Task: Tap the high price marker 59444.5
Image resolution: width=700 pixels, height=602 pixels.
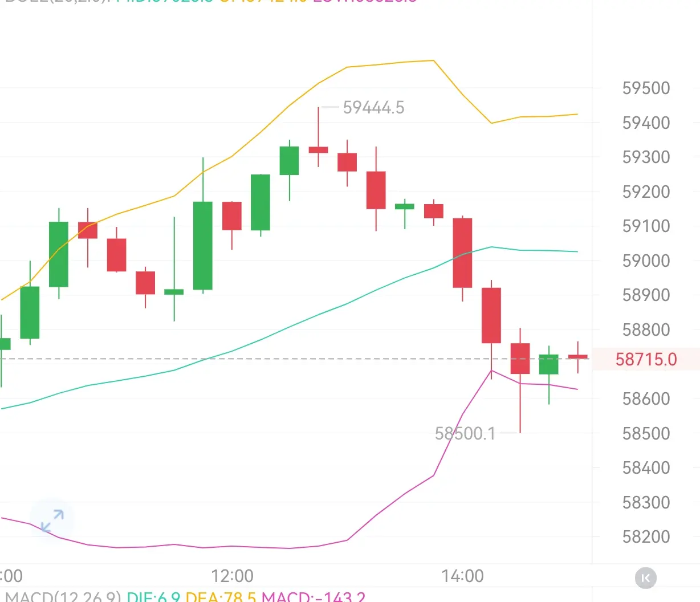Action: (x=373, y=107)
